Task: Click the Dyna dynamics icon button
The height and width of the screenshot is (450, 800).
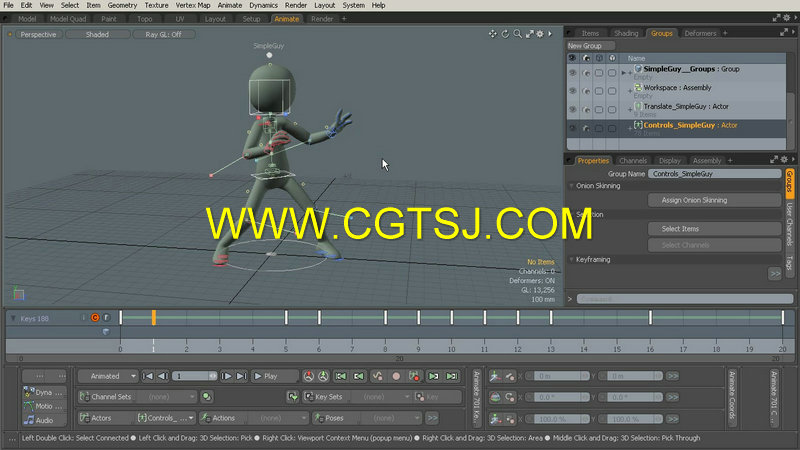Action: point(44,392)
